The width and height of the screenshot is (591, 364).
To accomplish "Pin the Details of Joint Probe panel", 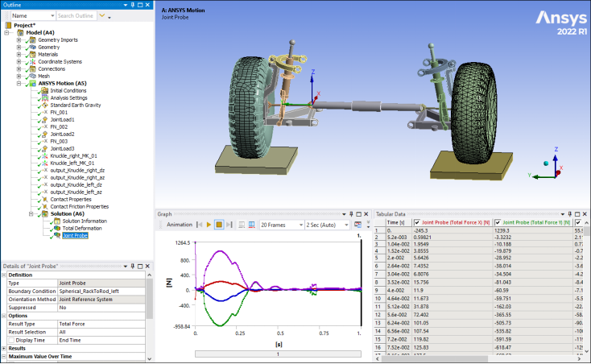I will [133, 266].
